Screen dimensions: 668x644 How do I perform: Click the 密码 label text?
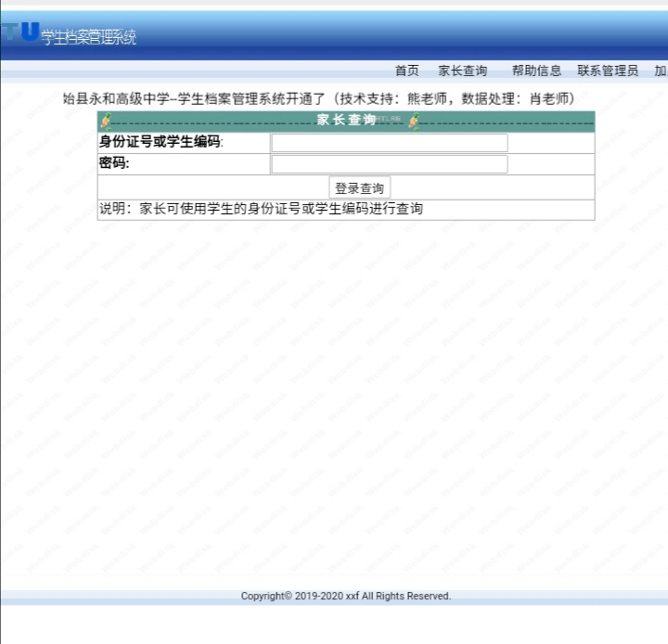click(114, 163)
